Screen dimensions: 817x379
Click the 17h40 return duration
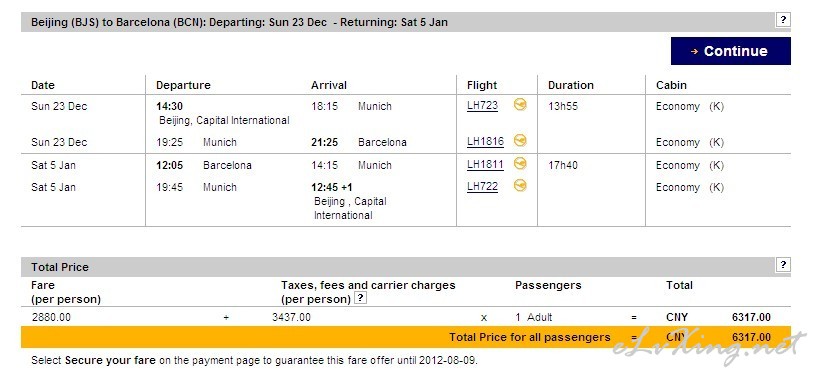(563, 165)
